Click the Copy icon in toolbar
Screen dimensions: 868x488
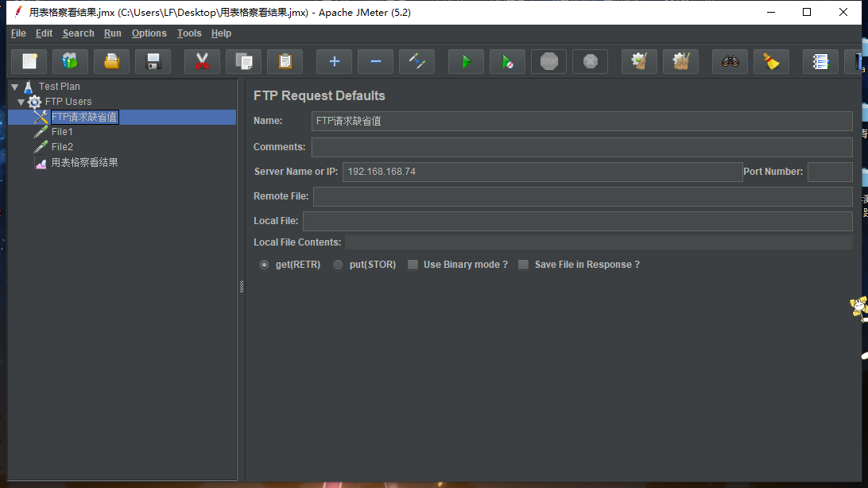click(243, 61)
